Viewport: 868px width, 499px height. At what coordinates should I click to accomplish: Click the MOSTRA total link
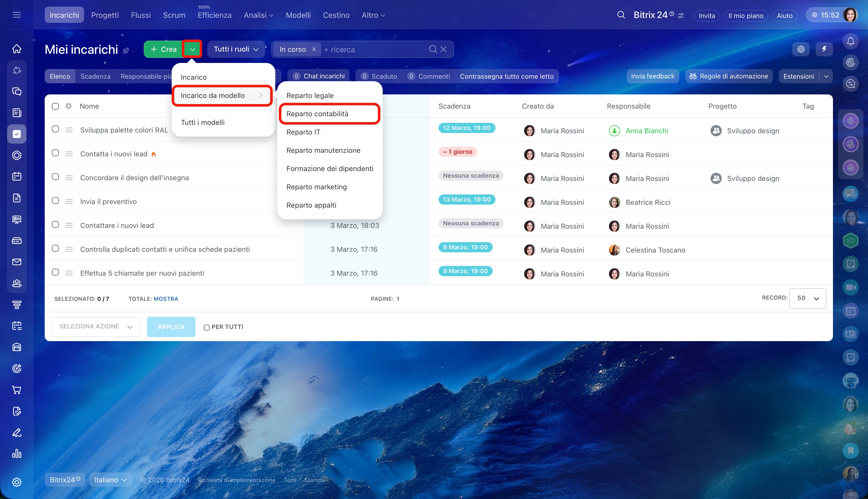[166, 299]
